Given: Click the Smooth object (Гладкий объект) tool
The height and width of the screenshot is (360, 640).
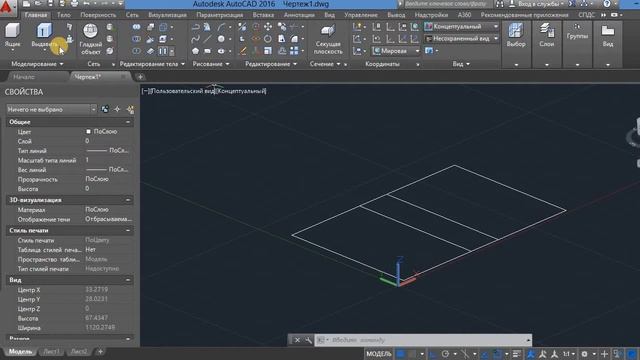Looking at the screenshot, I should pyautogui.click(x=90, y=39).
